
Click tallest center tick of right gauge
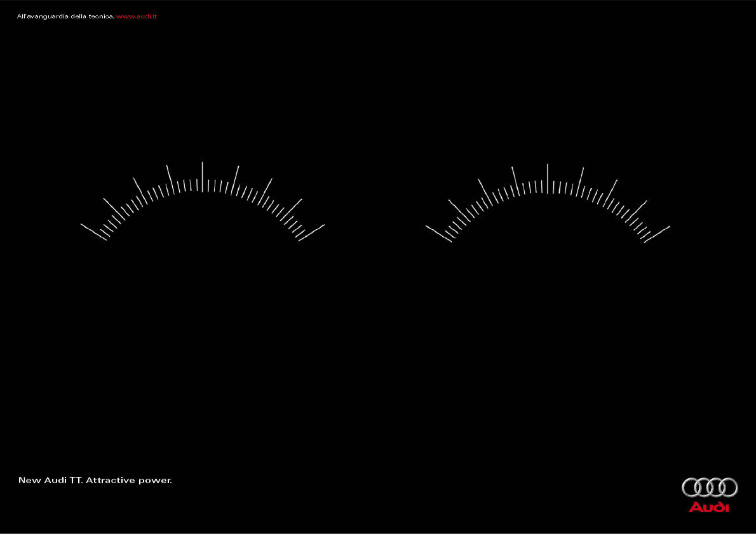pyautogui.click(x=547, y=178)
